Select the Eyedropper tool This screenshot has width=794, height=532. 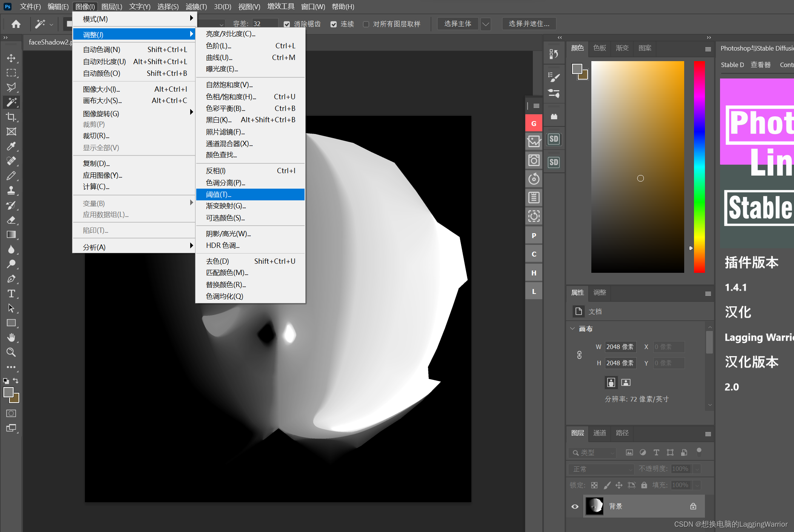tap(11, 146)
